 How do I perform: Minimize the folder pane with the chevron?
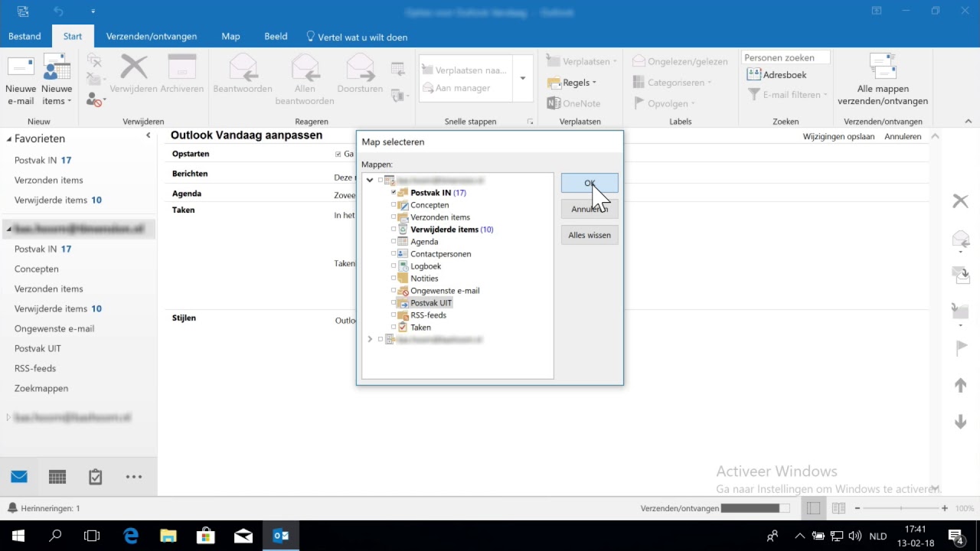pyautogui.click(x=149, y=135)
